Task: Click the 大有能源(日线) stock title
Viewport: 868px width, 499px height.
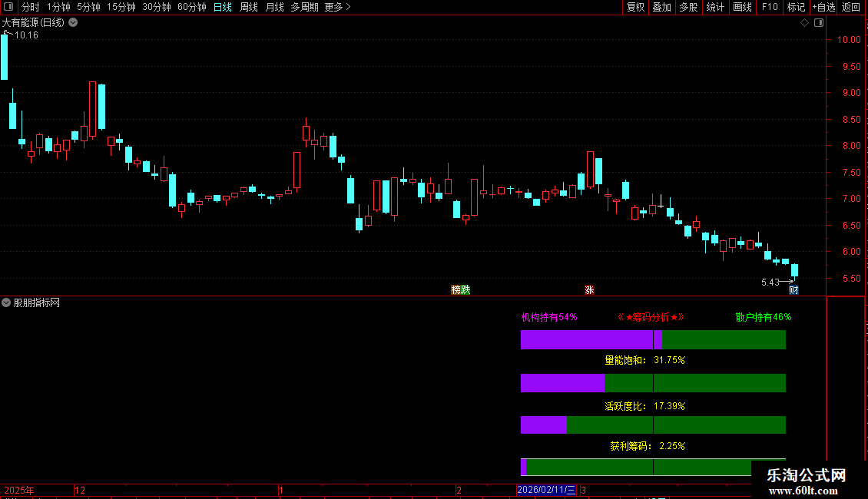Action: coord(33,23)
